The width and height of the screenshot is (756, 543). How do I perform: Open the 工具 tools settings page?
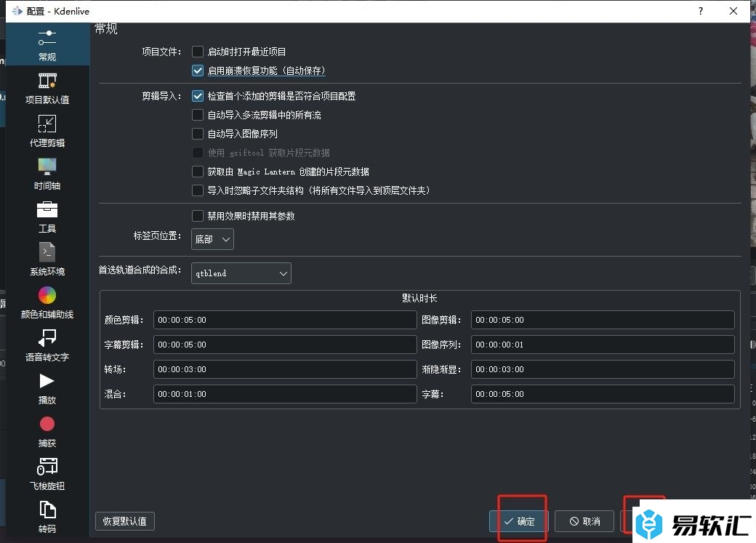tap(47, 217)
